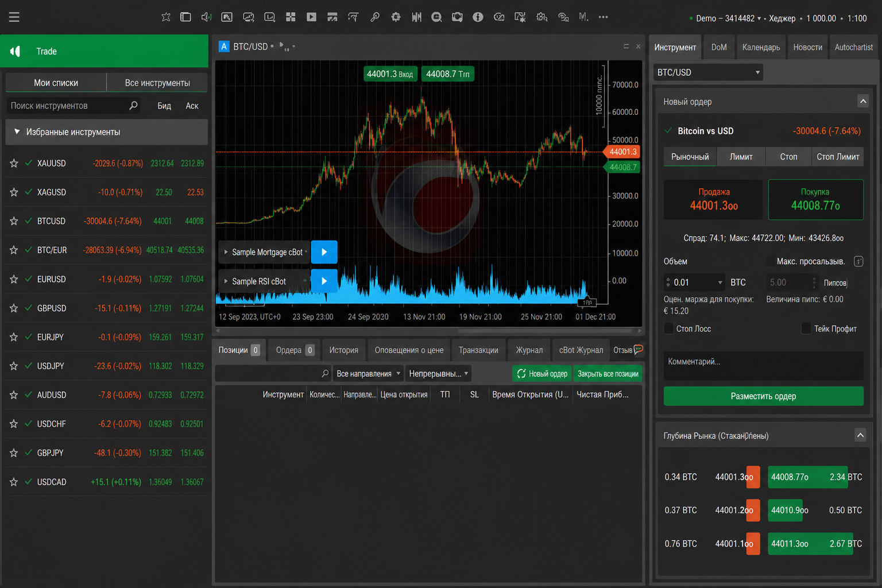Viewport: 882px width, 588px height.
Task: Click the three-dots more options icon
Action: [603, 17]
